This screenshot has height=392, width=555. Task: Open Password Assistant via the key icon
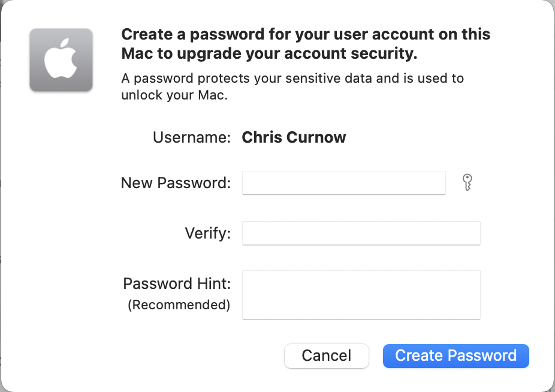click(468, 182)
